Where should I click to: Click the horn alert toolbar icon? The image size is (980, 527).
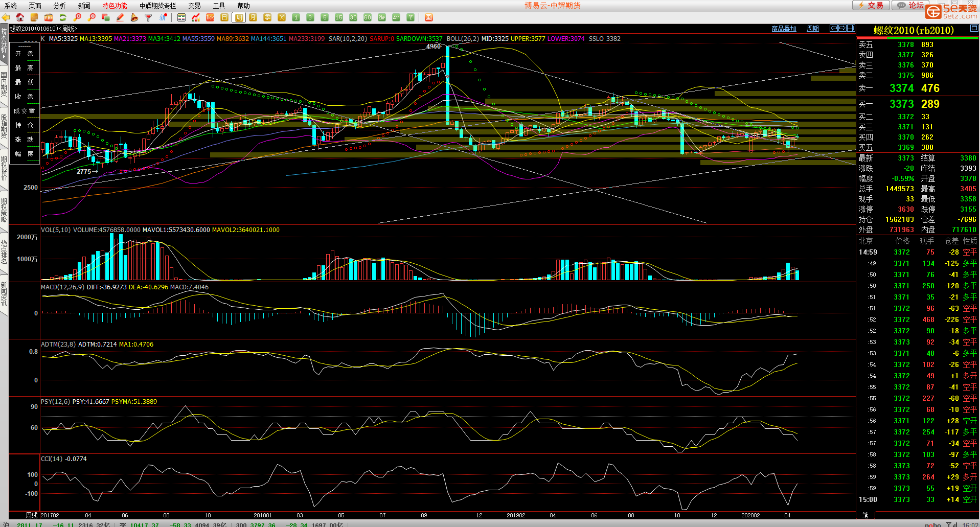[134, 17]
